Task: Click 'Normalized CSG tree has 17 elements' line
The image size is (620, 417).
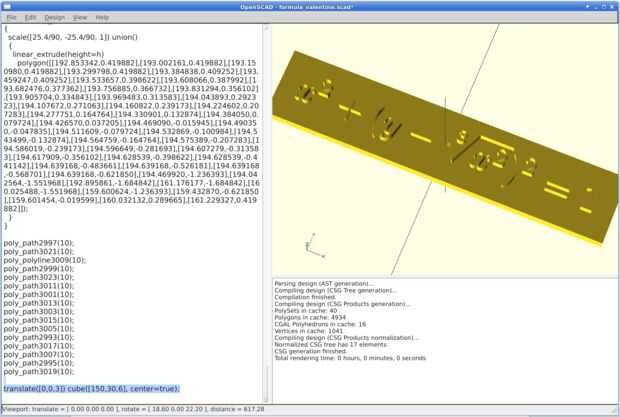Action: pos(331,345)
